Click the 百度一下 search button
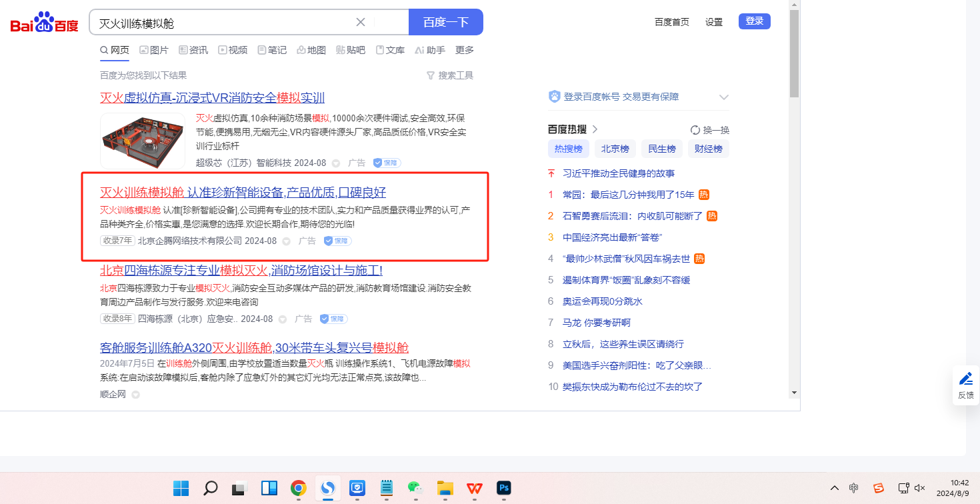 (x=445, y=22)
